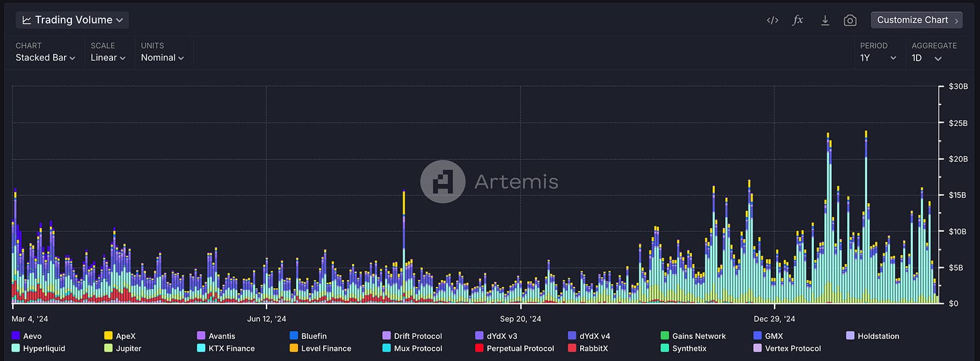
Task: Toggle ApeX series in legend
Action: pyautogui.click(x=120, y=336)
